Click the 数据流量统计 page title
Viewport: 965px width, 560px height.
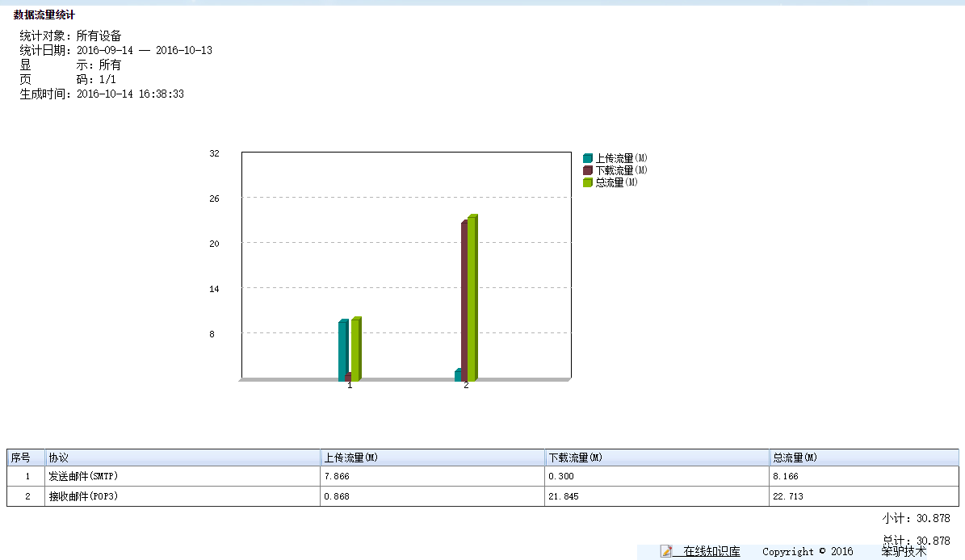(44, 15)
